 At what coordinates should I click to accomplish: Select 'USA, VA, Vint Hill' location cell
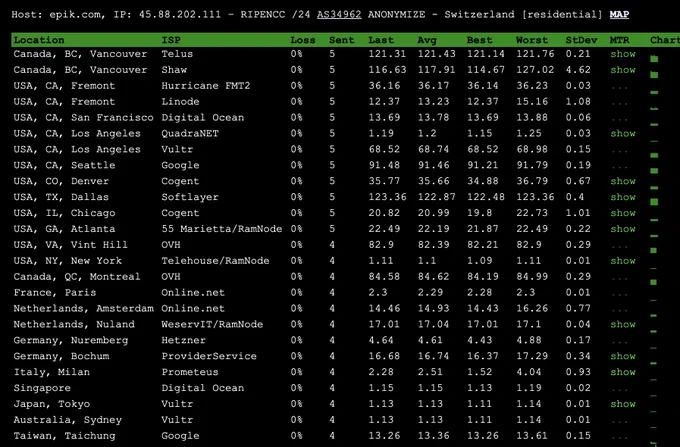point(71,245)
